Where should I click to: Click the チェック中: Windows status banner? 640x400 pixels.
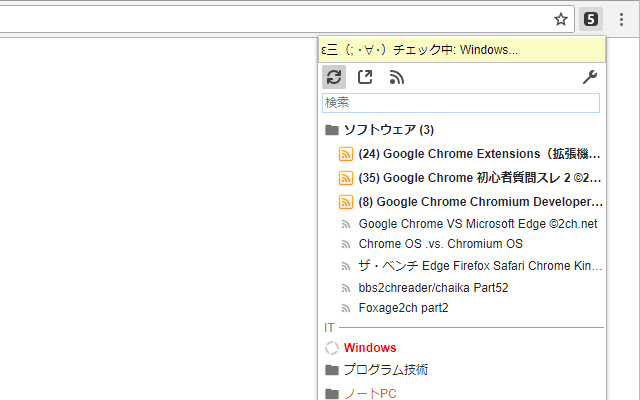click(x=462, y=50)
